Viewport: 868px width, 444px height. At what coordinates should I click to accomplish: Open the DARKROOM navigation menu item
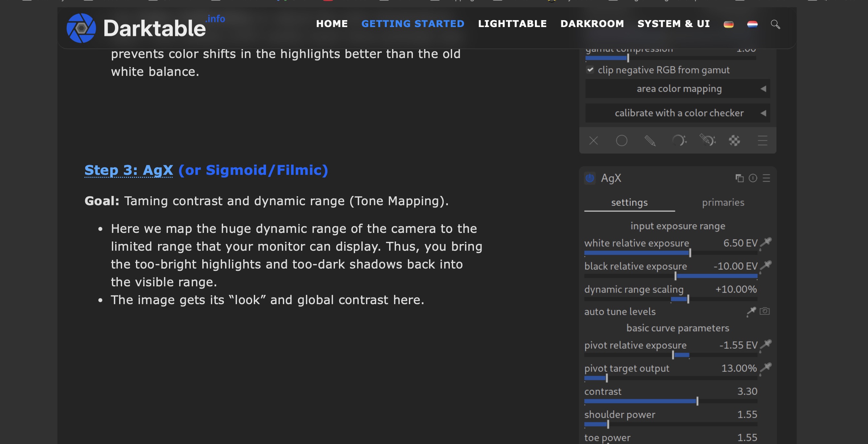coord(592,23)
